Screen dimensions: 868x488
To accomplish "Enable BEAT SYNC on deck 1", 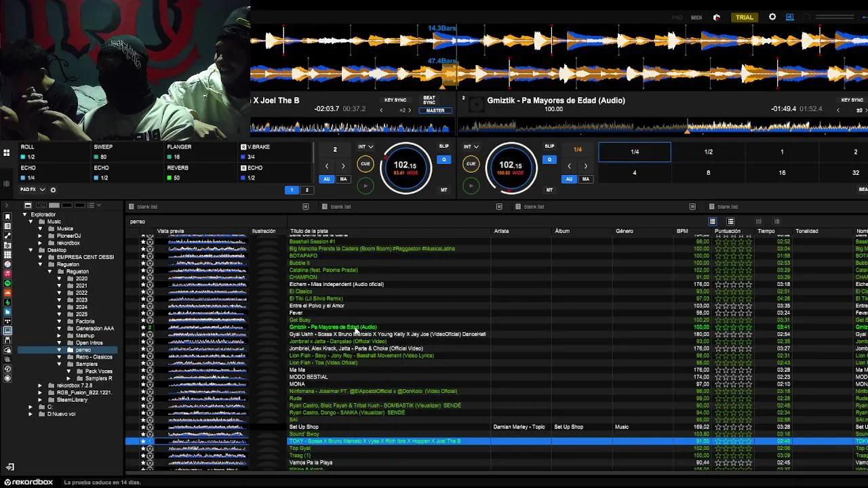I will (x=429, y=100).
